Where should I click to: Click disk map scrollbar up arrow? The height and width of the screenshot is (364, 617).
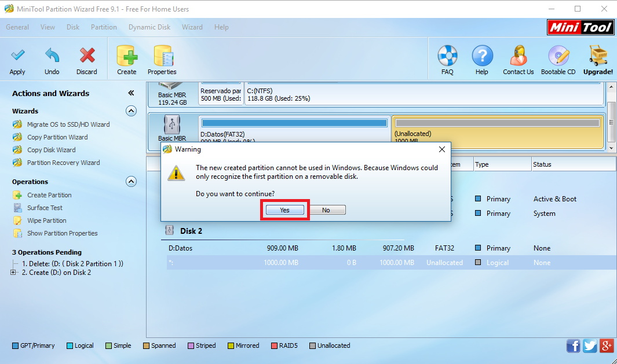point(611,86)
